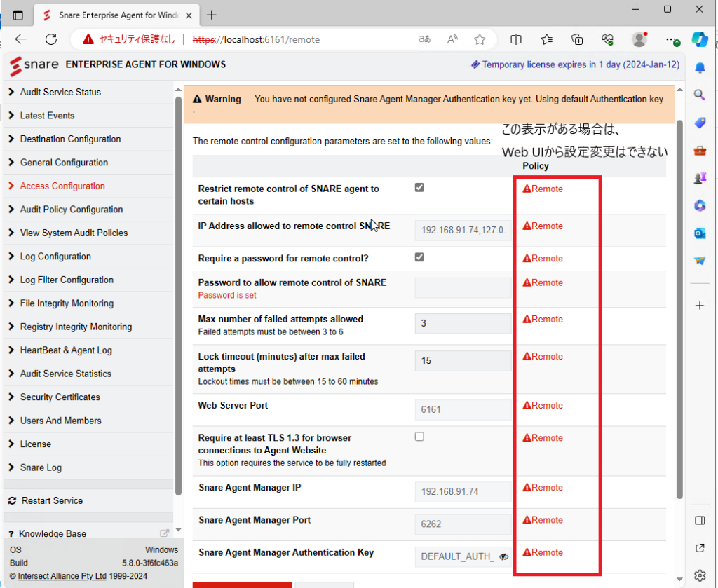Expand Audit Service Status menu item

[x=89, y=92]
